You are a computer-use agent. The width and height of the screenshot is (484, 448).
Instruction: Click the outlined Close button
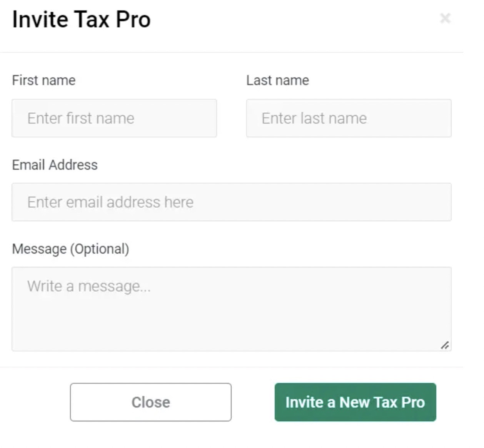coord(150,402)
